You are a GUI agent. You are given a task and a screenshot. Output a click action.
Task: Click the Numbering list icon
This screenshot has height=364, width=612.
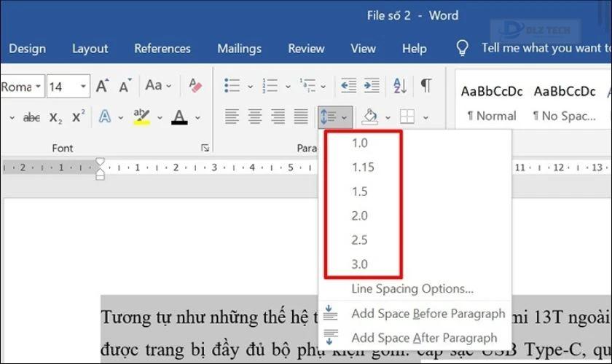270,85
